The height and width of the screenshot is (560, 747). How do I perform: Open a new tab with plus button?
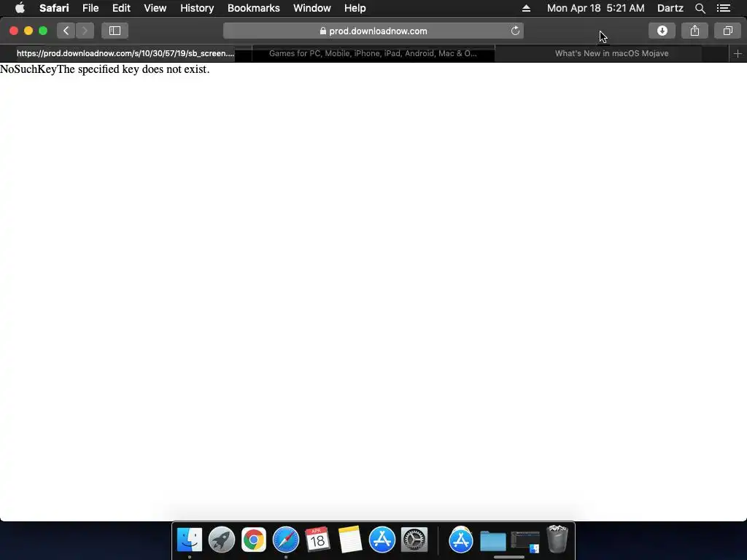tap(738, 54)
